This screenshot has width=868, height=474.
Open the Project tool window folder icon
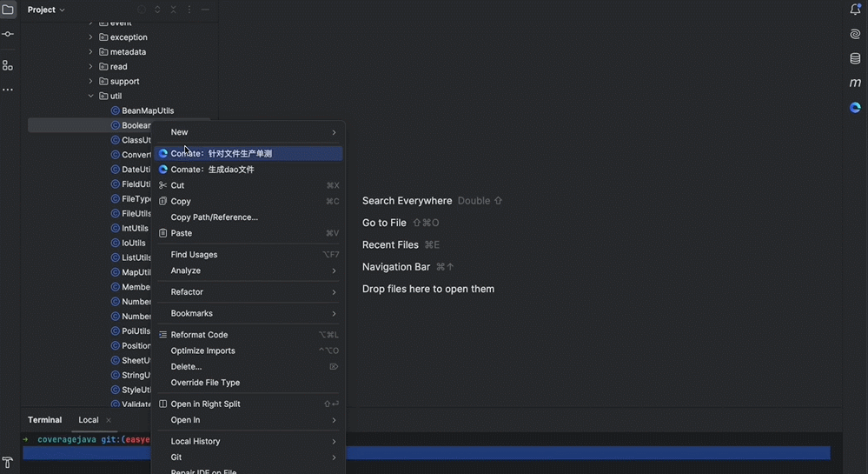pyautogui.click(x=8, y=10)
